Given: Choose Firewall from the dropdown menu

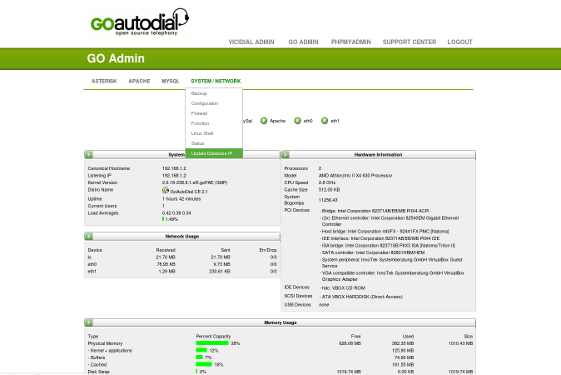Looking at the screenshot, I should click(214, 113).
